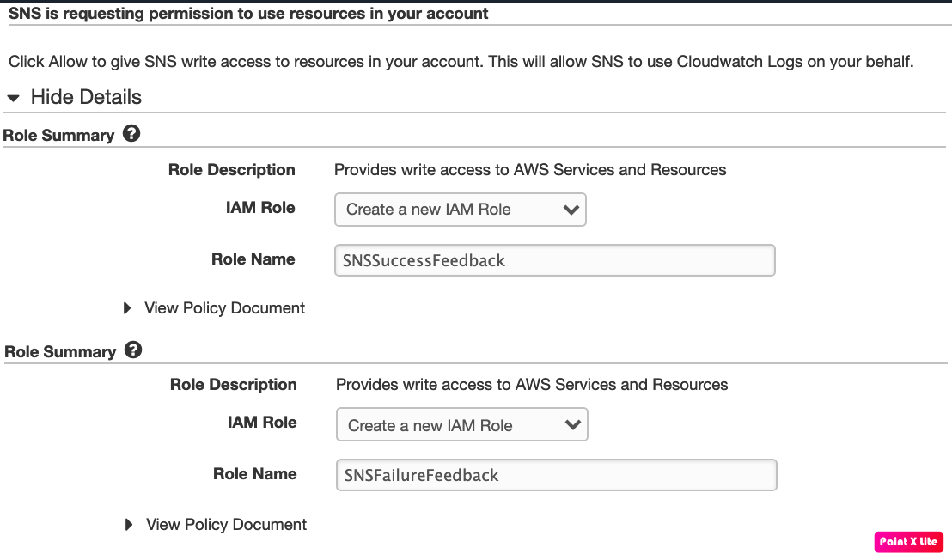Viewport: 952px width, 560px height.
Task: Click the second "Role Summary" heading
Action: coord(60,352)
